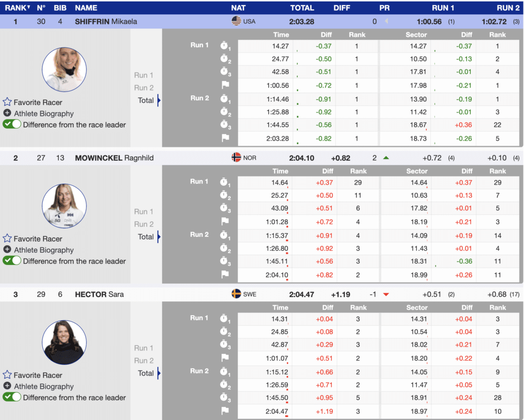Click plus icon for Hector's Athlete Biography

pos(7,386)
